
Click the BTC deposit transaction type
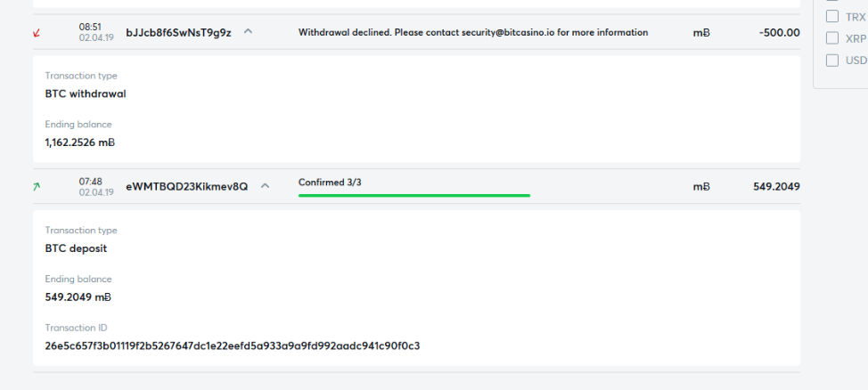click(x=77, y=248)
